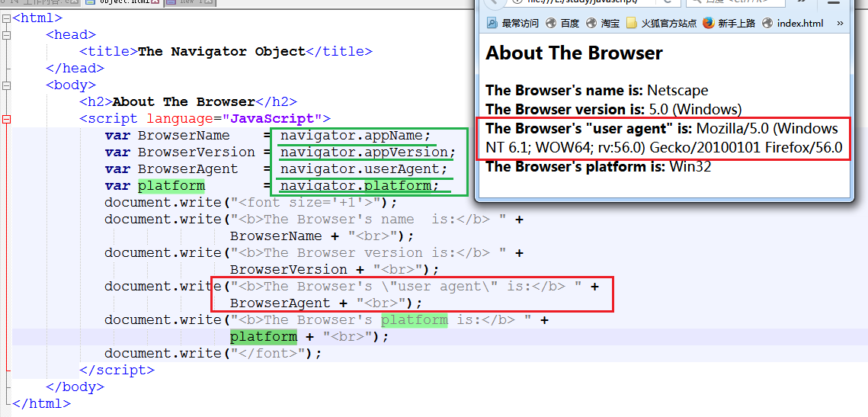Click the BrowserAgent + "<br>" line
Image resolution: width=868 pixels, height=417 pixels.
tap(325, 303)
